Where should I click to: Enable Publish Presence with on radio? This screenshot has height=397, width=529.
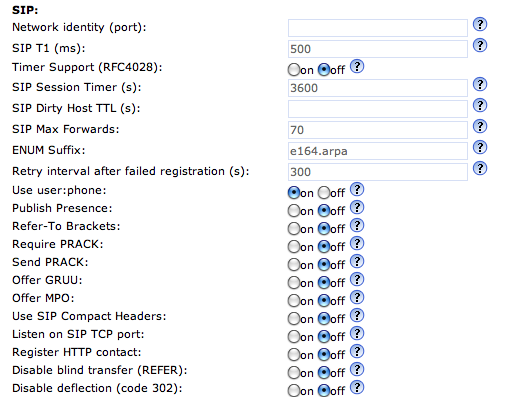[294, 211]
